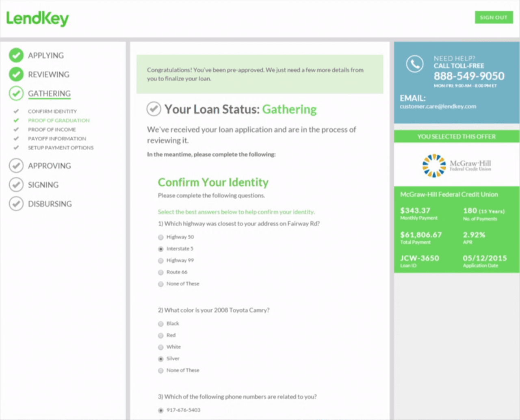Click the Applying step checkmark icon
Image resolution: width=520 pixels, height=420 pixels.
[16, 55]
